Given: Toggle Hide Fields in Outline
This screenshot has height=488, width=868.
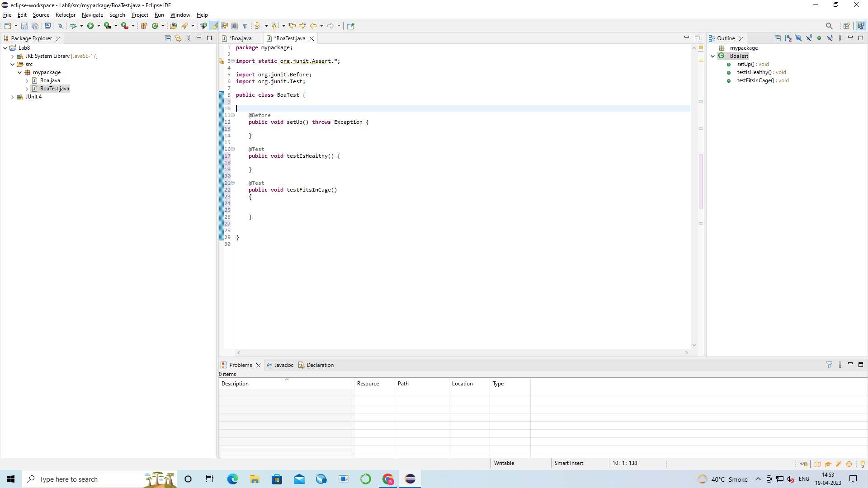Looking at the screenshot, I should 798,38.
